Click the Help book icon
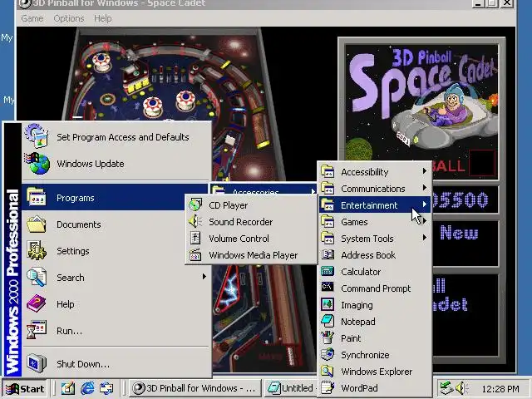This screenshot has height=399, width=532. click(x=37, y=303)
